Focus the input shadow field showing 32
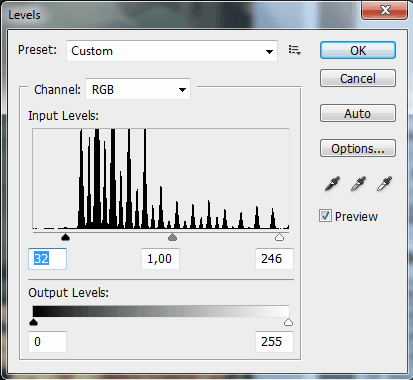 coord(47,259)
